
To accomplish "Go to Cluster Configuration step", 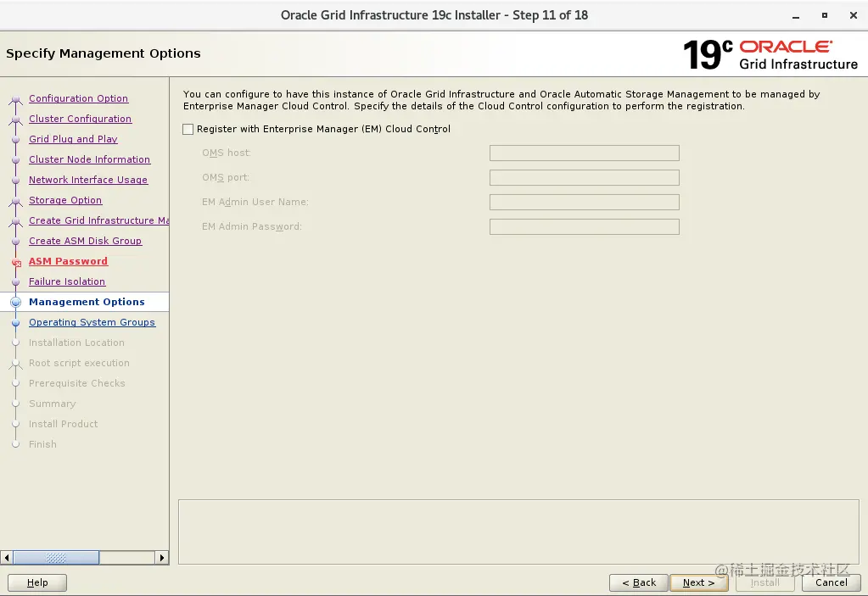I will click(x=81, y=119).
